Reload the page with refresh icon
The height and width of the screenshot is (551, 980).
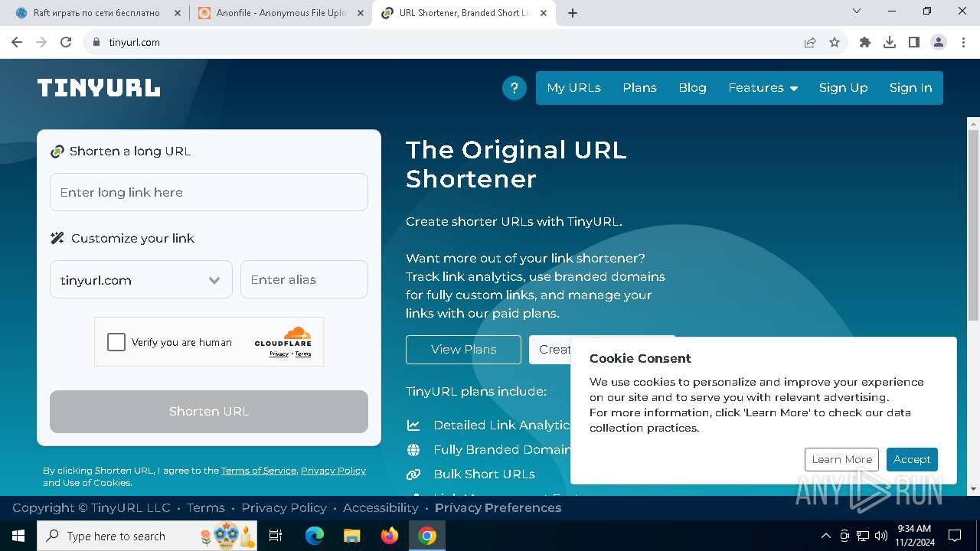(x=66, y=42)
